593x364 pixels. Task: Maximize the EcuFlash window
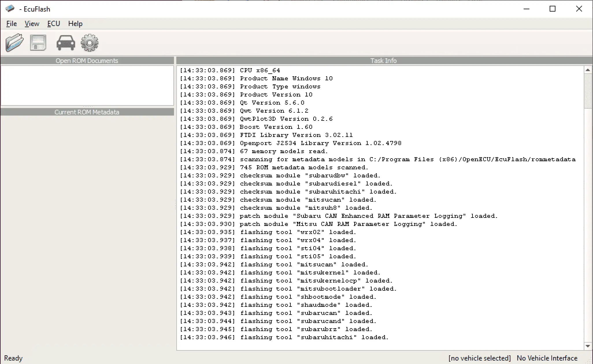coord(553,9)
